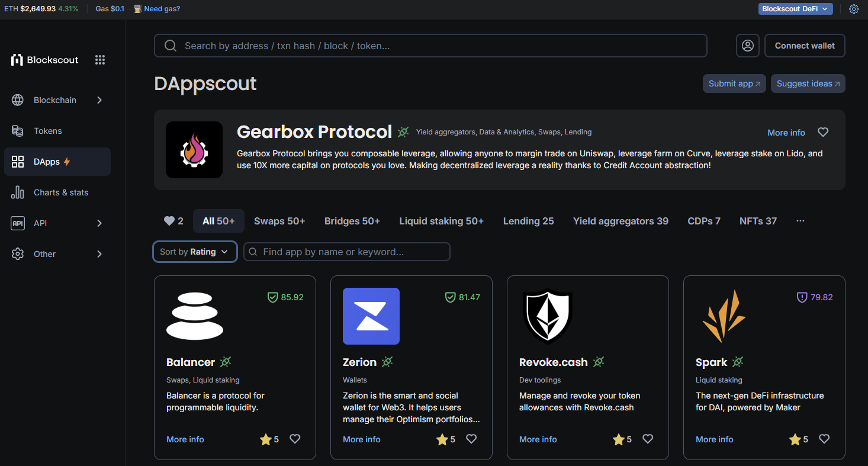This screenshot has width=868, height=466.
Task: Click the Other gear icon in sidebar
Action: tap(18, 254)
